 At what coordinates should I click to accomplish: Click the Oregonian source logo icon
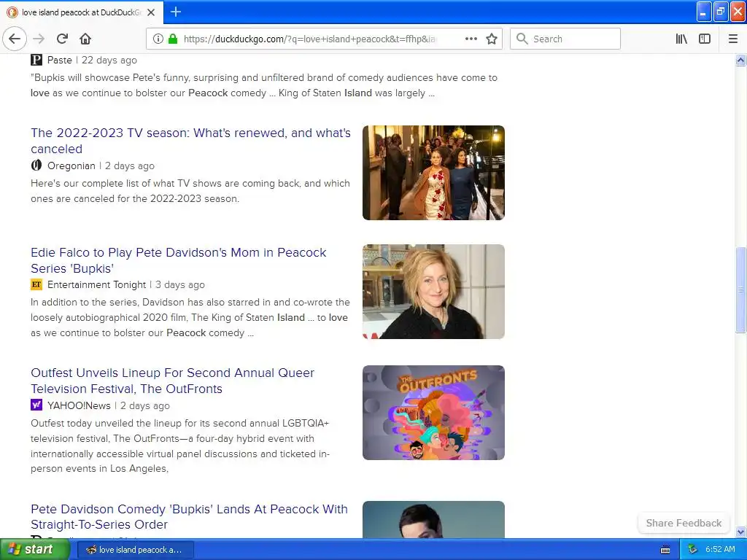(x=36, y=166)
